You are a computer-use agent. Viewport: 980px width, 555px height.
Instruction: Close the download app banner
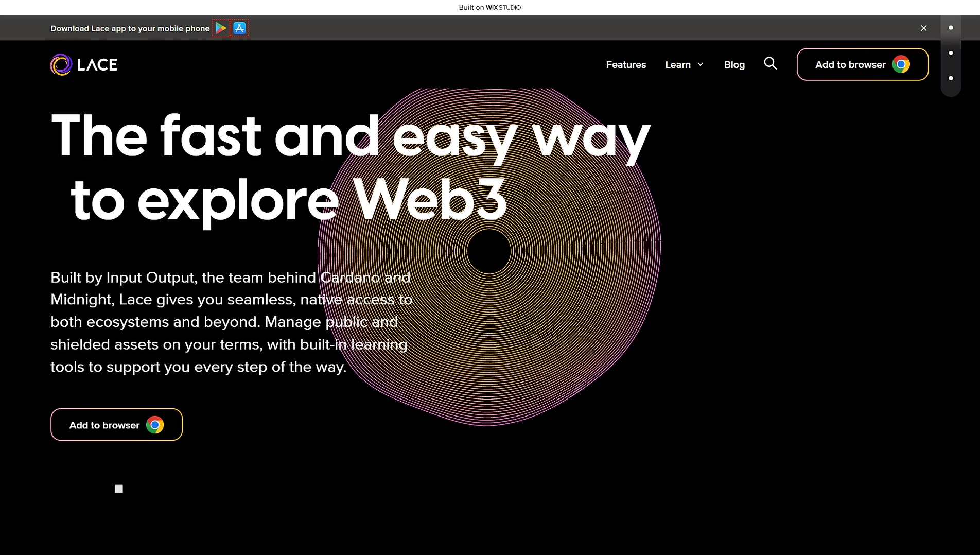923,28
